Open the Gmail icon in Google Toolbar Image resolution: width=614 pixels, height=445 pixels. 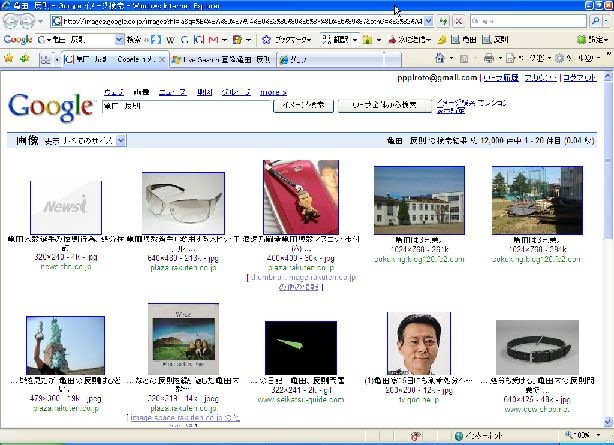(x=213, y=39)
